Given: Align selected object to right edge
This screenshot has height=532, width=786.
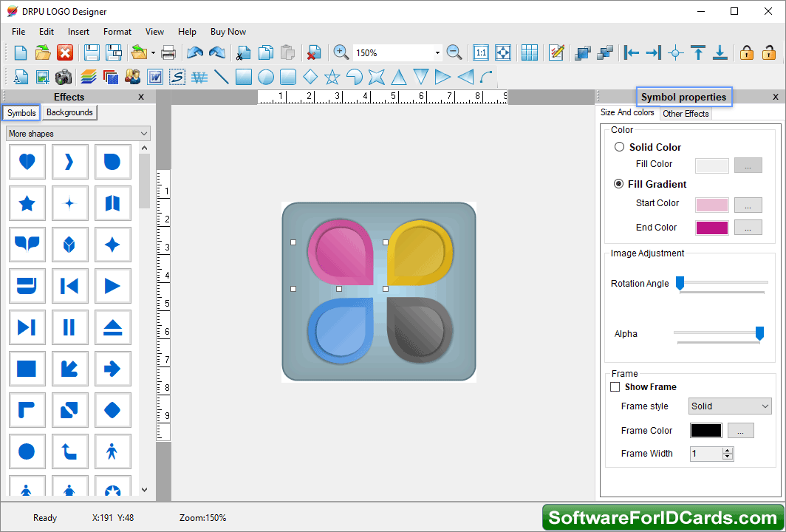Looking at the screenshot, I should point(653,52).
